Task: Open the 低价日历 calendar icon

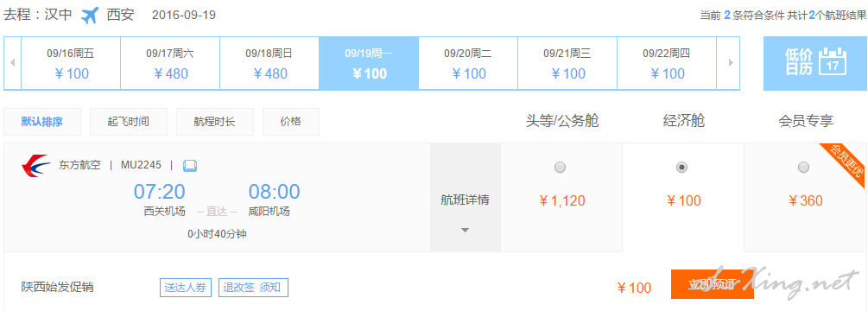Action: tap(833, 60)
